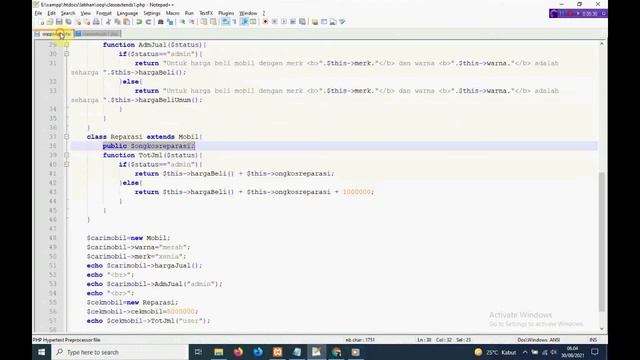Click the Zoom In toolbar icon
This screenshot has height=360, width=640.
[x=182, y=22]
